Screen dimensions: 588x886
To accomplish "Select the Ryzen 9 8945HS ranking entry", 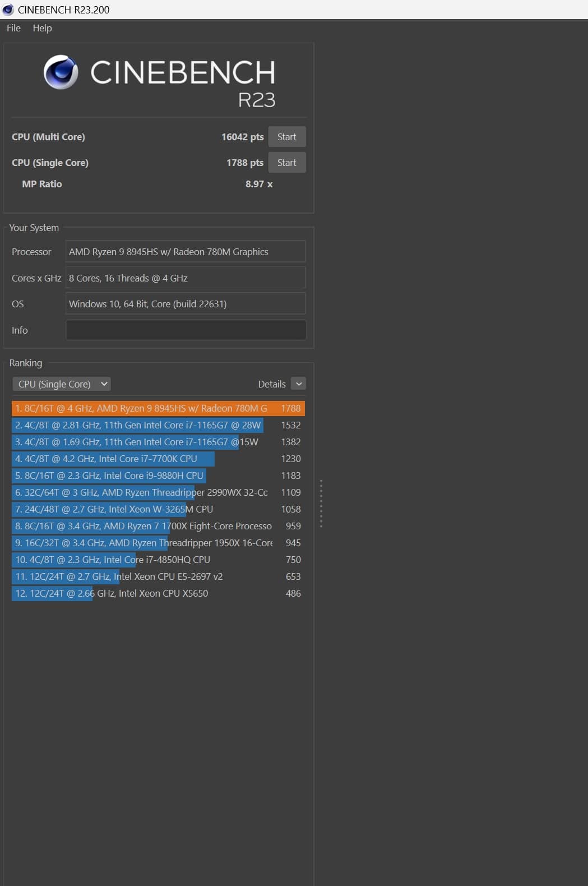I will coord(158,408).
